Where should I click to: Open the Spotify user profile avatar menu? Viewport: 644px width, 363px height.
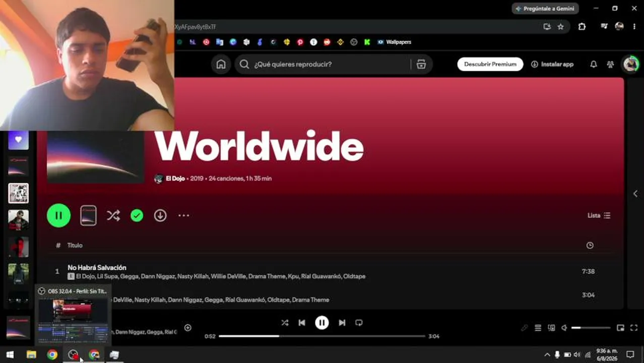pos(630,64)
